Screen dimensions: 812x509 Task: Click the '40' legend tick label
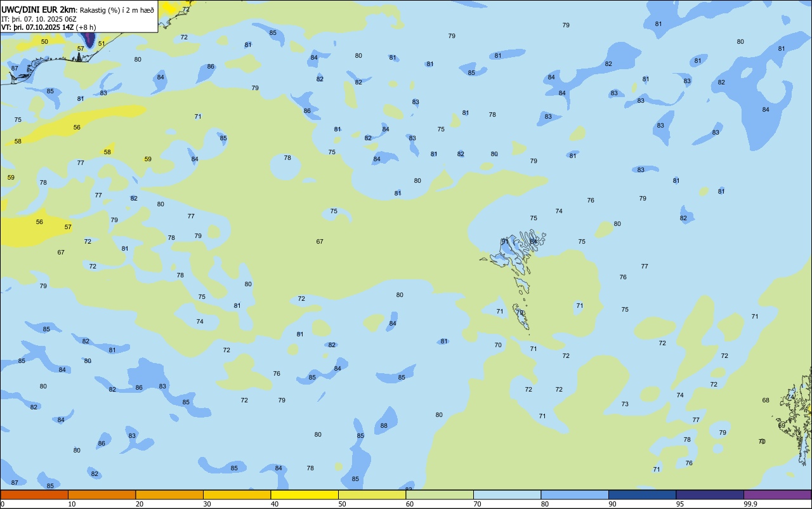click(x=275, y=504)
